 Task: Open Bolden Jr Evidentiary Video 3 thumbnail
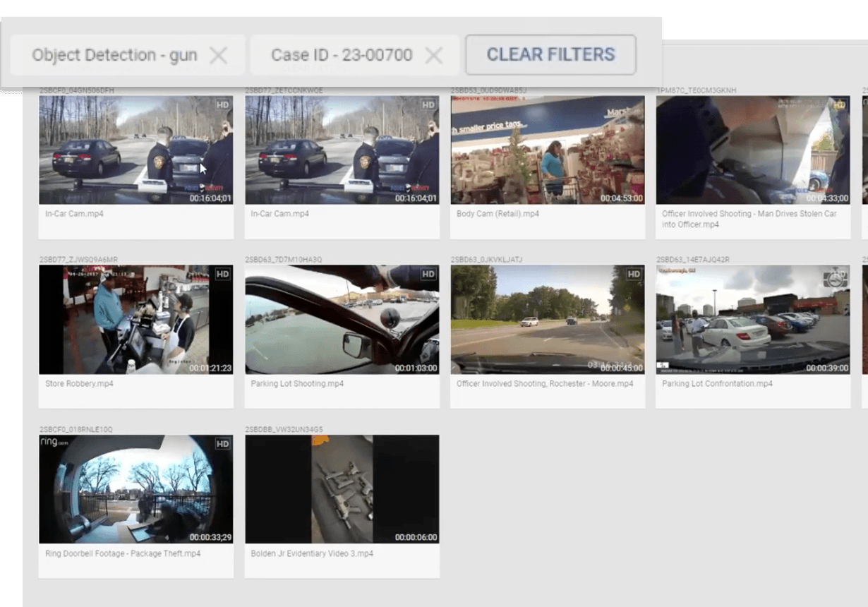342,489
